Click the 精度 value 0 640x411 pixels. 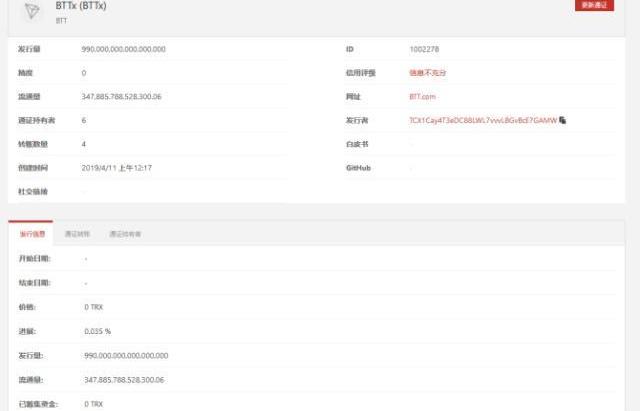click(84, 73)
